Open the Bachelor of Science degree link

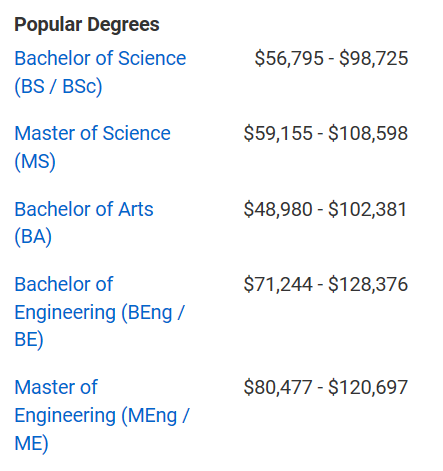pos(100,72)
